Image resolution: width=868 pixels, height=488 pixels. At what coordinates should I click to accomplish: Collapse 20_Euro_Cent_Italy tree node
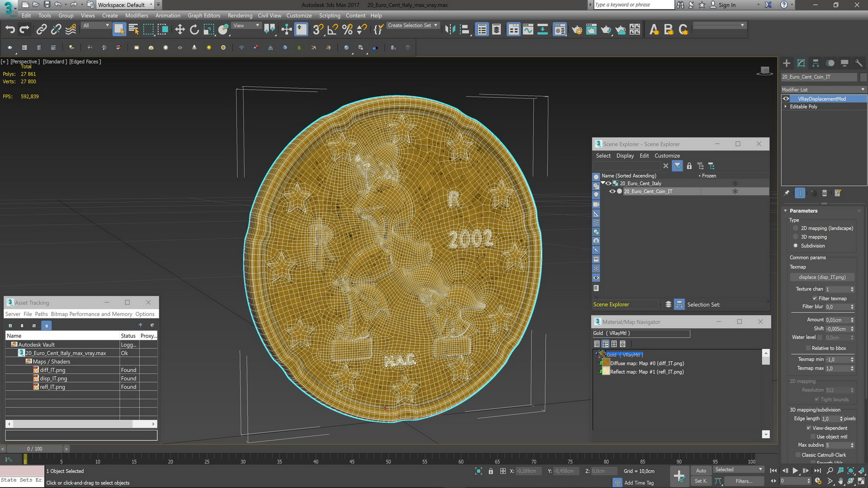603,183
